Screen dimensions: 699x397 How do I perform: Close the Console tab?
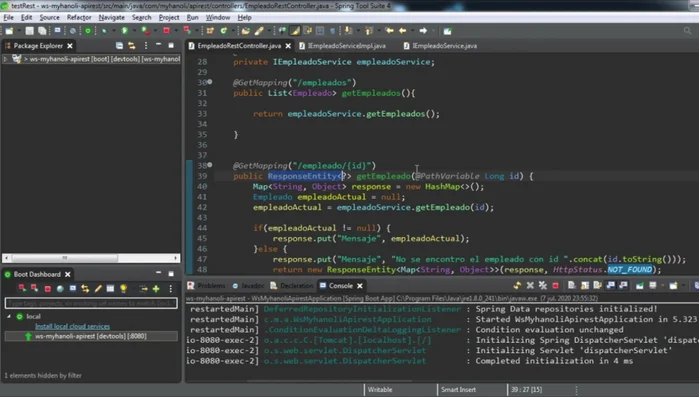[x=360, y=286]
